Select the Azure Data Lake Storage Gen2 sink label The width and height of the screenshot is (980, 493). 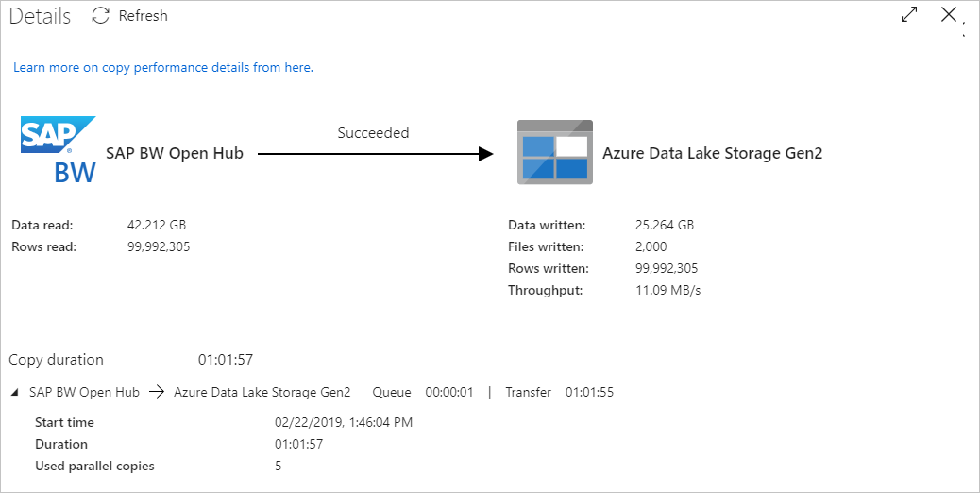(712, 153)
